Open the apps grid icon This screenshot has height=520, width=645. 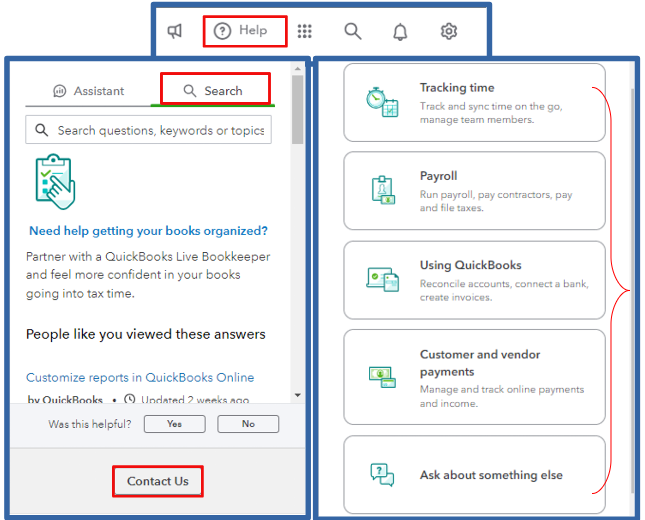point(304,31)
